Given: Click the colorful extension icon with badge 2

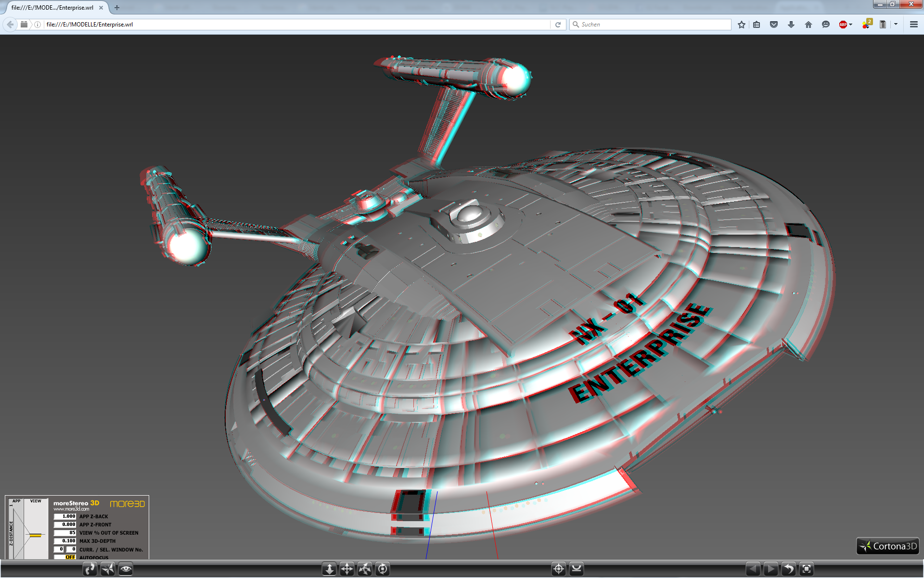Looking at the screenshot, I should point(867,24).
